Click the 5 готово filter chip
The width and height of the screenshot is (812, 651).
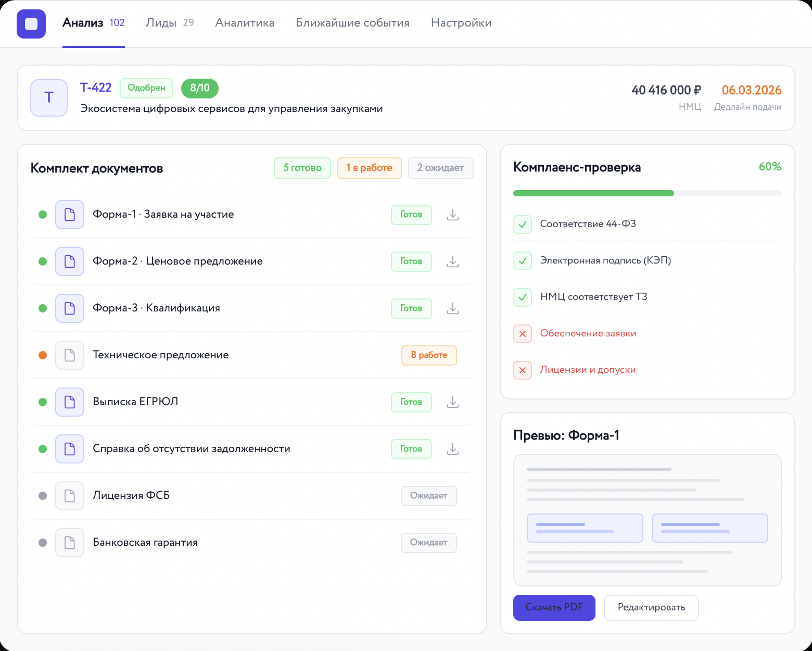(x=302, y=168)
